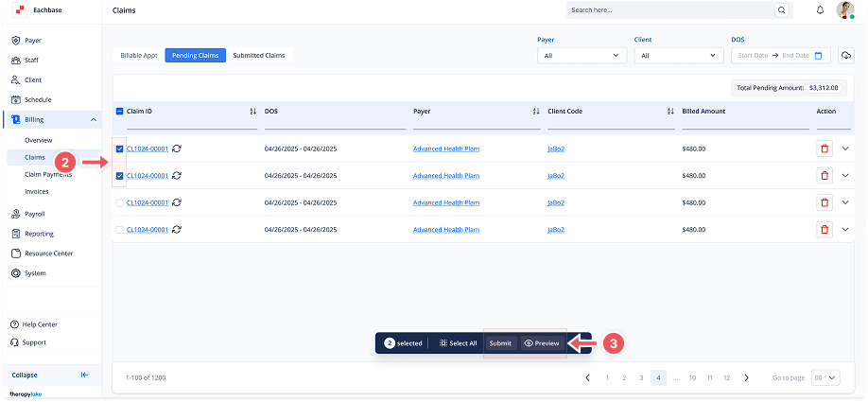Click the cloud download export icon
The height and width of the screenshot is (402, 868).
pyautogui.click(x=846, y=56)
